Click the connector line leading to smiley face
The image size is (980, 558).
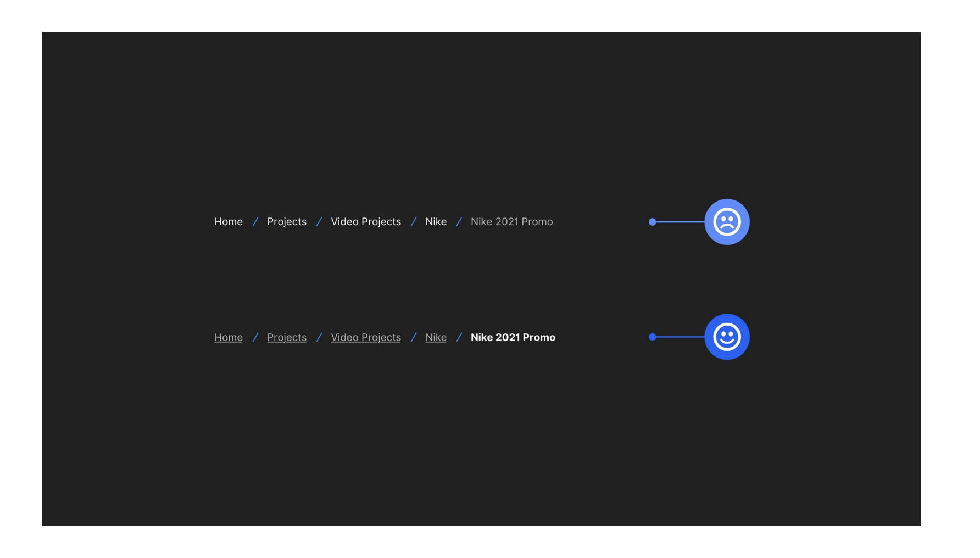point(680,337)
